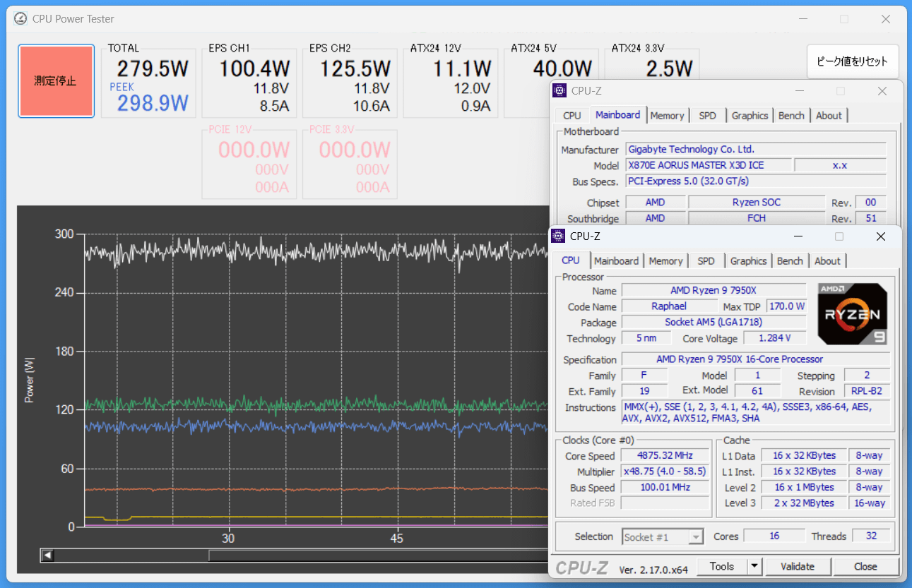Click the CPU-Z icon in the front window's title bar
Image resolution: width=912 pixels, height=588 pixels.
click(x=558, y=236)
